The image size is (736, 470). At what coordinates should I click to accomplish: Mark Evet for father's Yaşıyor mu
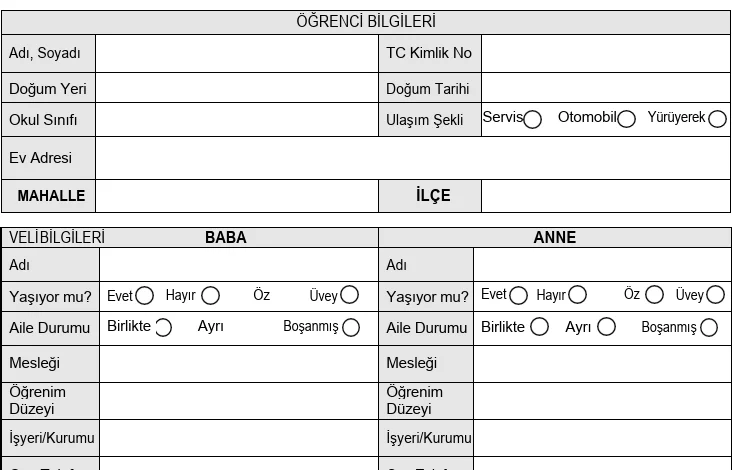click(x=145, y=295)
